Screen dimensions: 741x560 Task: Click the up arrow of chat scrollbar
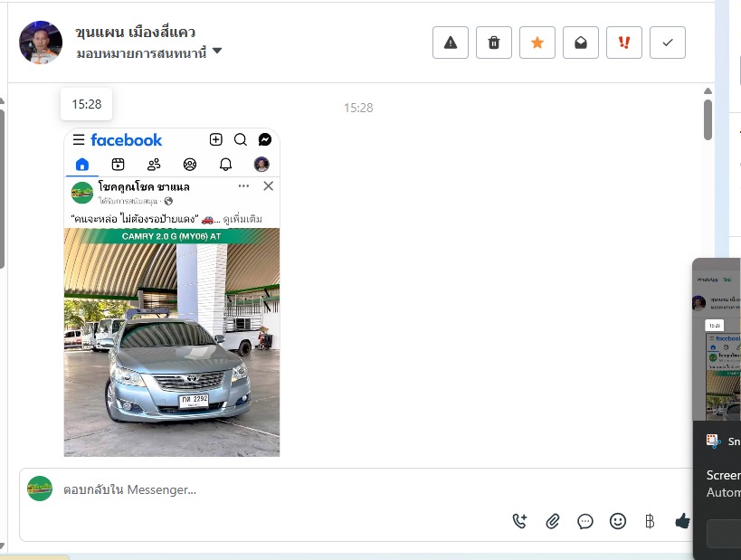[708, 91]
